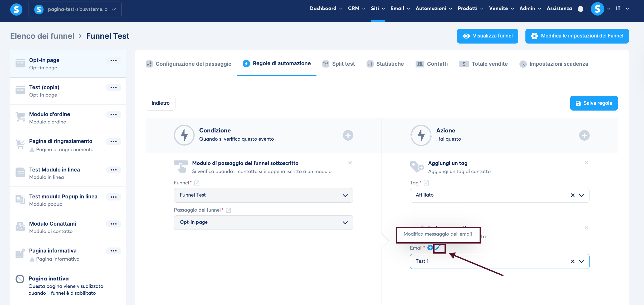Go back with the Indietro button
Screen dimensions: 644x305
click(160, 103)
